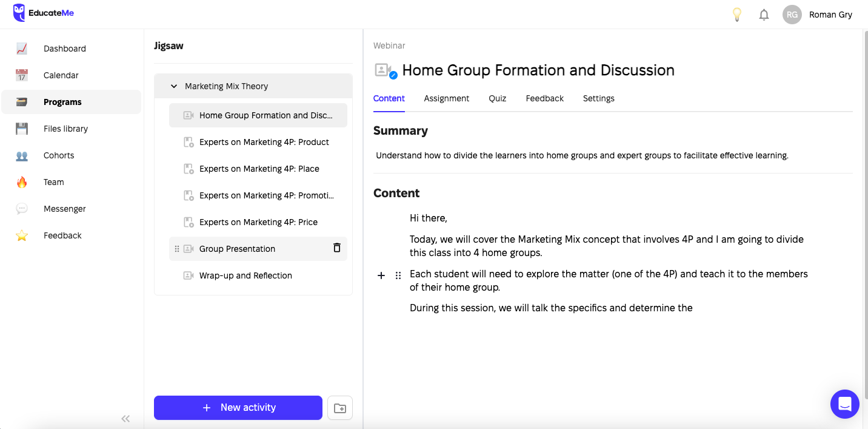Viewport: 868px width, 429px height.
Task: Open the Dashboard from the sidebar
Action: tap(64, 49)
